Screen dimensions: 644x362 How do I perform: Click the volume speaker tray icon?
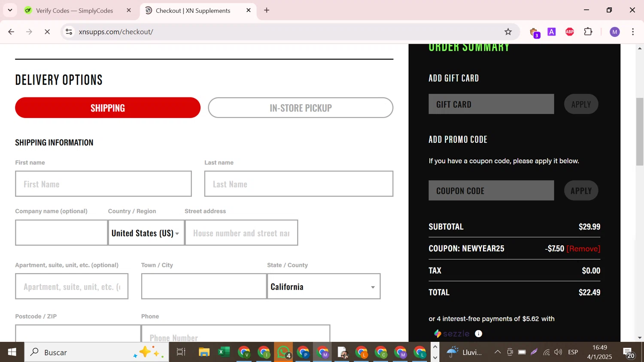point(558,352)
